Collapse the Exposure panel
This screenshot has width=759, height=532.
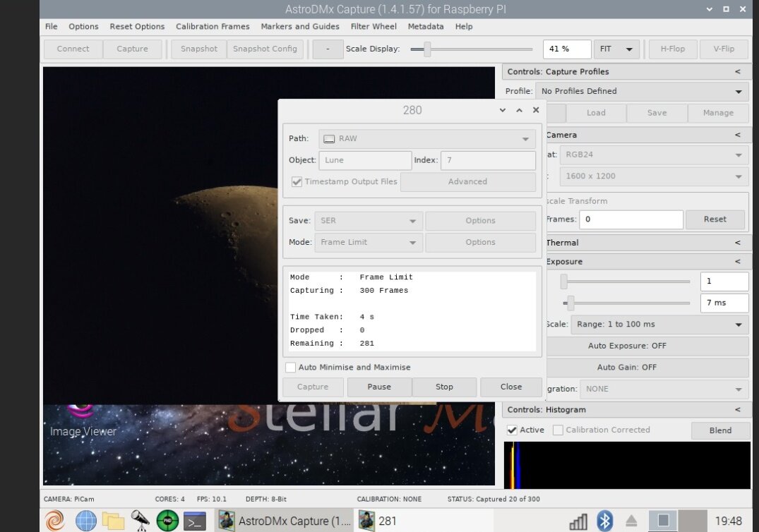click(x=738, y=262)
